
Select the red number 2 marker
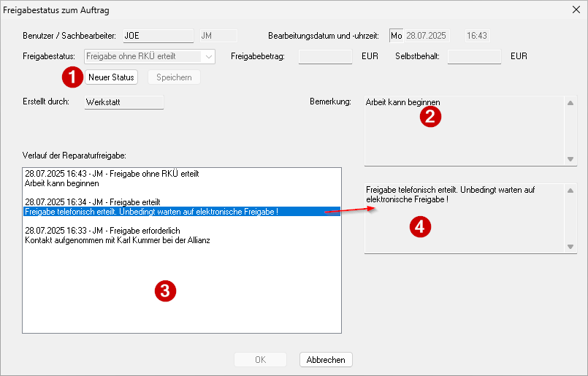point(430,117)
